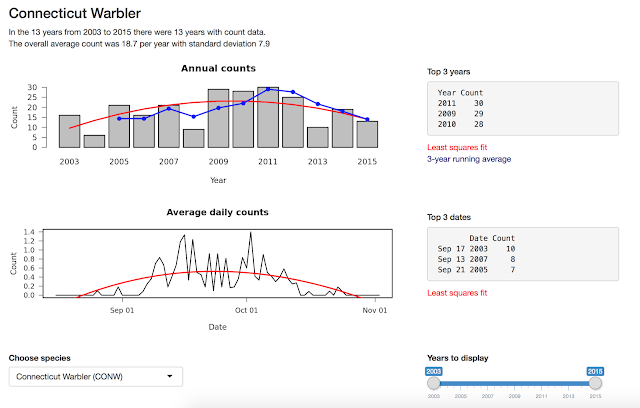Click the 'Top 3 years' label

pyautogui.click(x=449, y=72)
